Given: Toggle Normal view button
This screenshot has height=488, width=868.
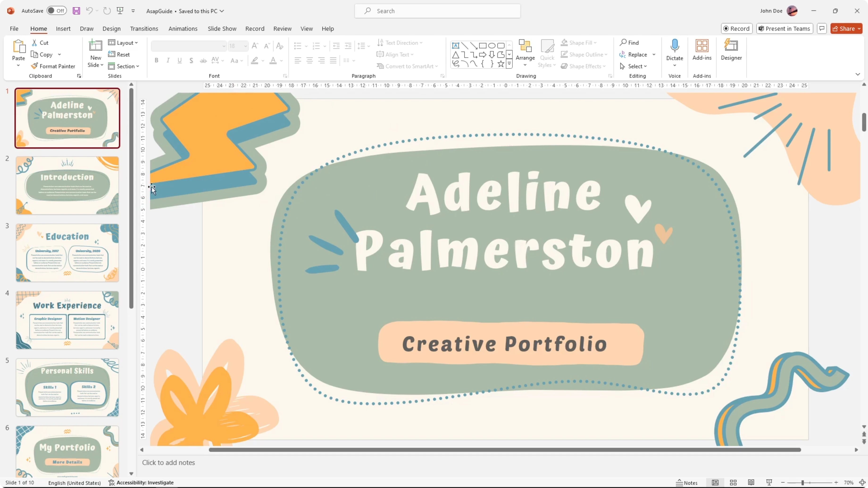Looking at the screenshot, I should click(715, 482).
